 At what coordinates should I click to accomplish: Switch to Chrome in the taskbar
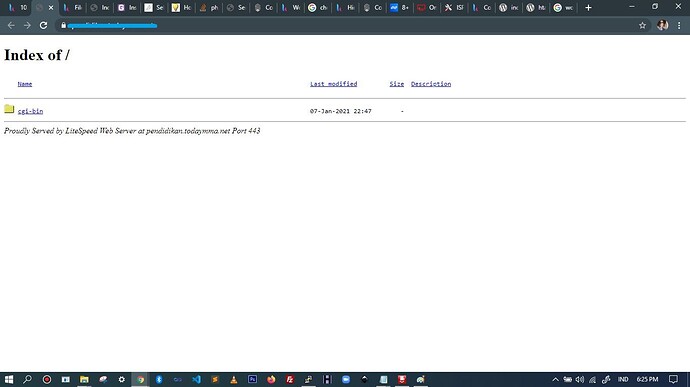coord(140,379)
